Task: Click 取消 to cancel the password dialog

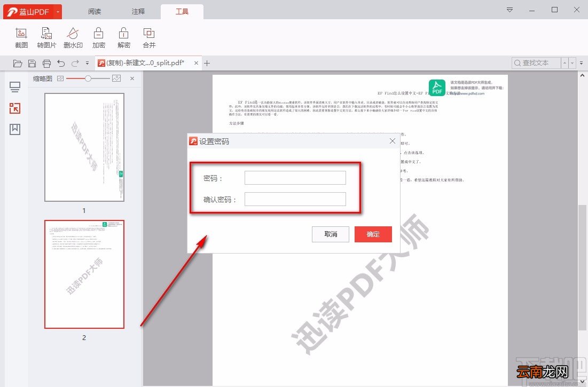Action: click(x=331, y=234)
